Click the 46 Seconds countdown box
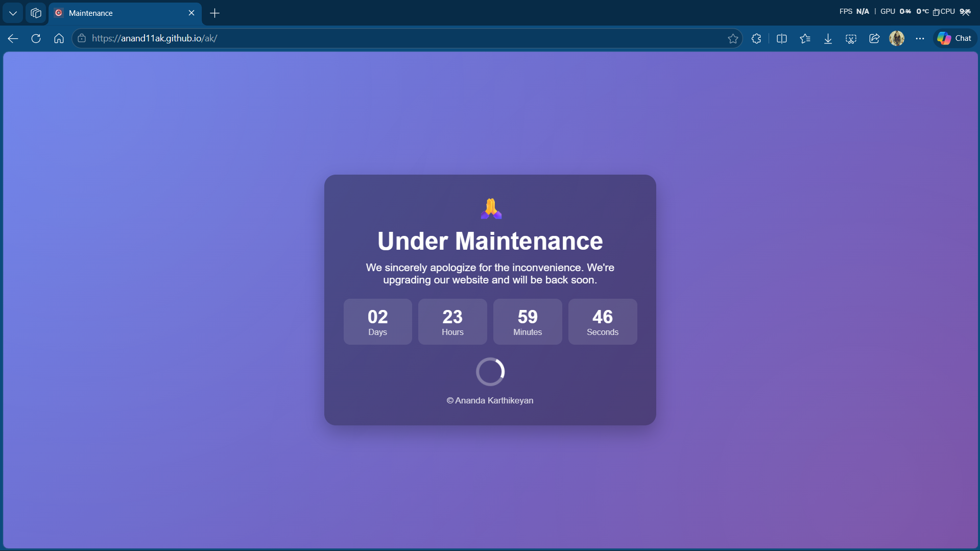This screenshot has height=551, width=980. [x=603, y=322]
